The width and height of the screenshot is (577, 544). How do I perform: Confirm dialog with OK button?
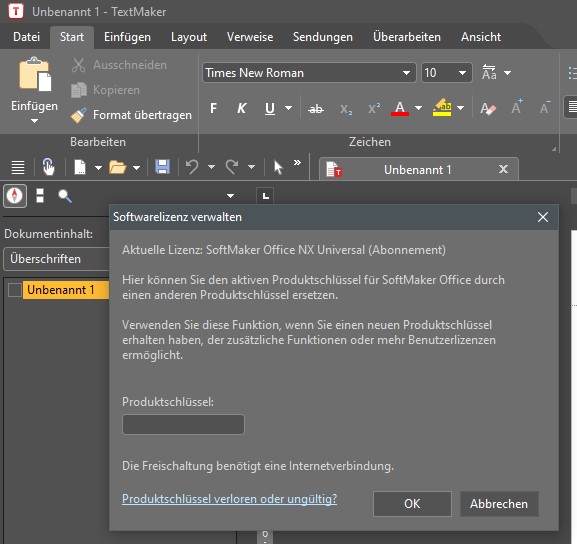[x=412, y=504]
